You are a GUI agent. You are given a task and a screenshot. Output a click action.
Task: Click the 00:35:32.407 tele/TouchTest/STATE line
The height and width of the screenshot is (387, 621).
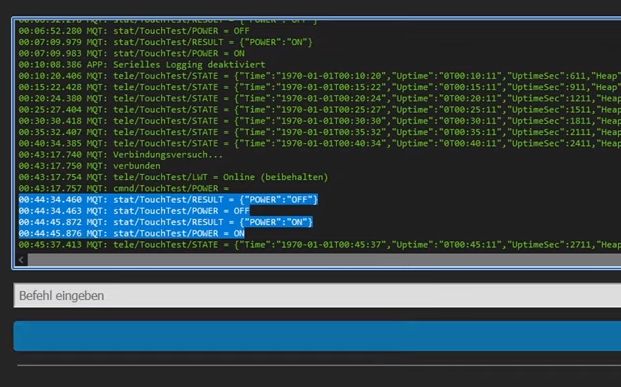point(320,132)
